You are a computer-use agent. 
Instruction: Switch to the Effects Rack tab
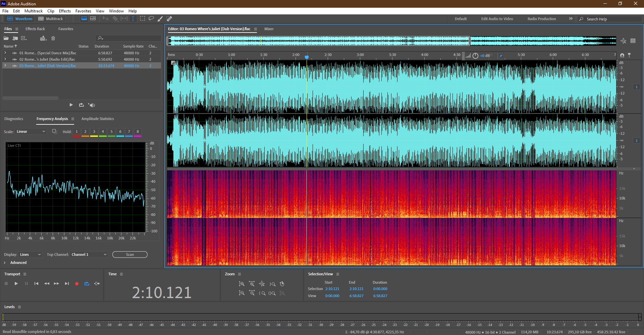click(35, 29)
